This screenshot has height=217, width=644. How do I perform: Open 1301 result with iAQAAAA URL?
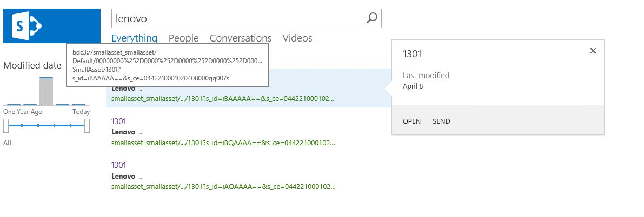tap(119, 165)
